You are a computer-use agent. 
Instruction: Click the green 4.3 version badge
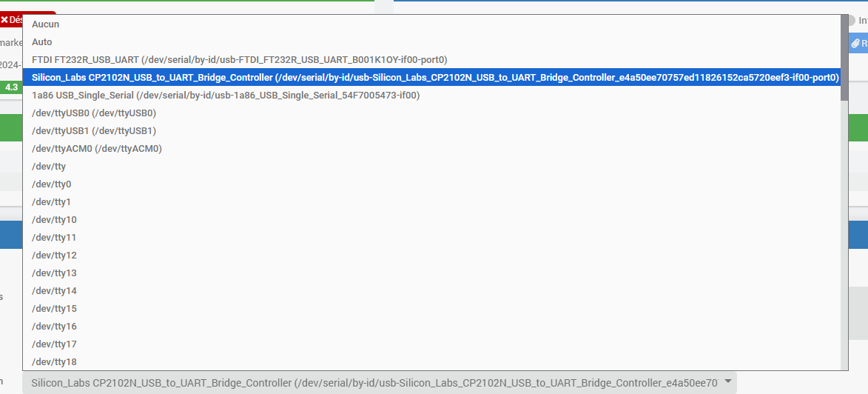pyautogui.click(x=11, y=87)
